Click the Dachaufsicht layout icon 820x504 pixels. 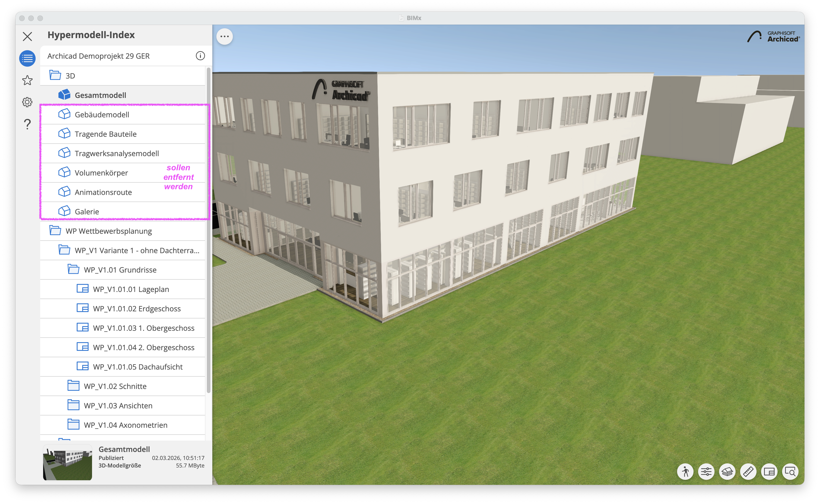point(83,366)
